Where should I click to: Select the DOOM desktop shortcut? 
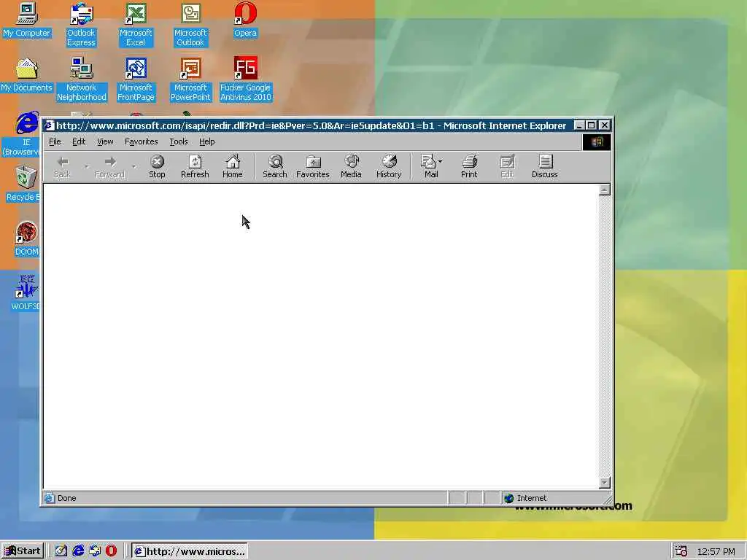pos(26,239)
